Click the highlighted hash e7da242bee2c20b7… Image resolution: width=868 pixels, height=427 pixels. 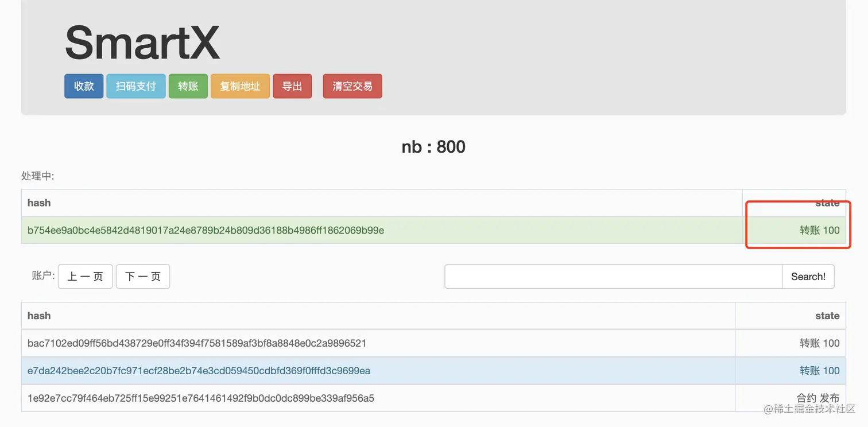coord(199,371)
